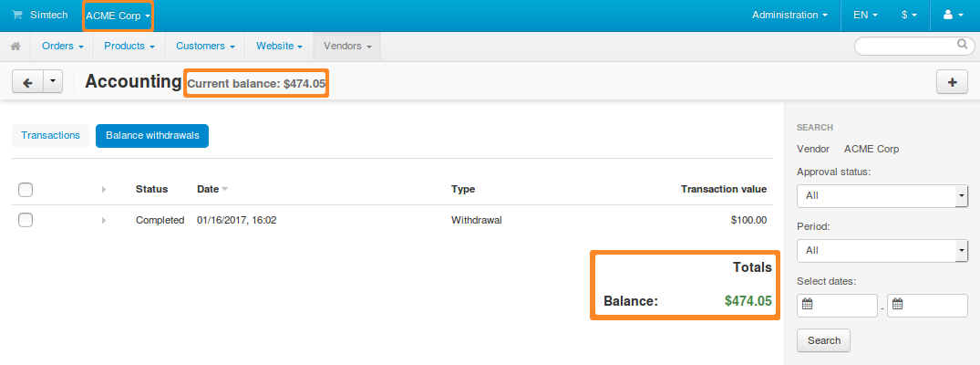Click the ACME Corp vendor text in sidebar
The image size is (980, 365).
(x=872, y=149)
